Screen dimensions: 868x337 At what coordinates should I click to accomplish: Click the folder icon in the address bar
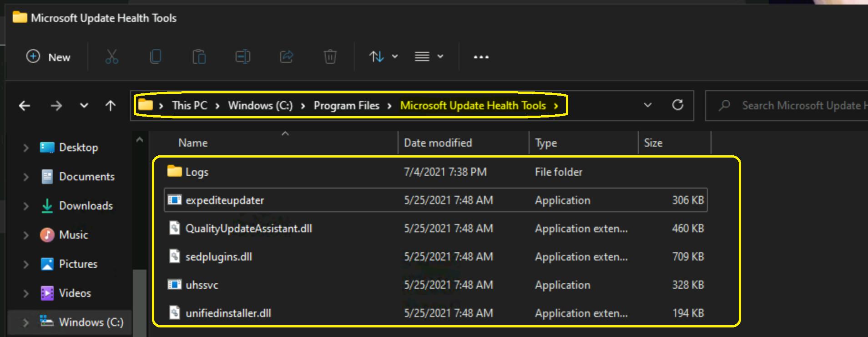click(x=146, y=105)
